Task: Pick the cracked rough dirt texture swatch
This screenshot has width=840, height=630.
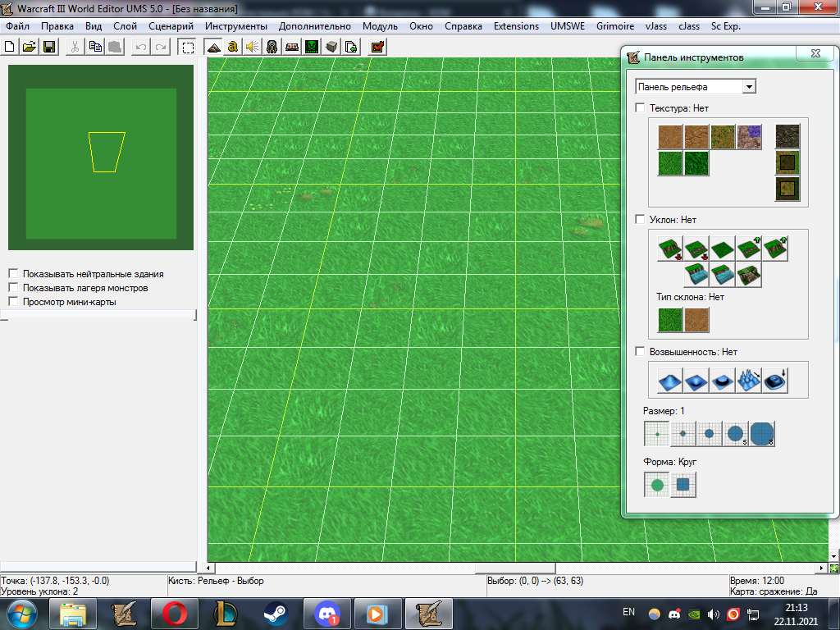Action: (696, 137)
